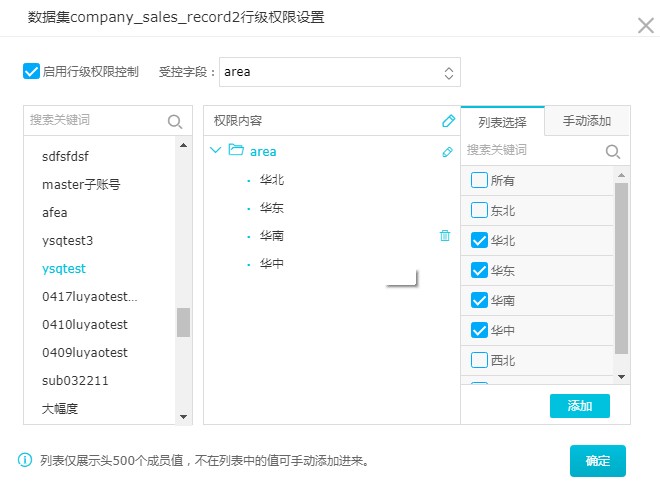This screenshot has width=660, height=488.
Task: Click the user list scrollbar thumb
Action: pyautogui.click(x=183, y=323)
